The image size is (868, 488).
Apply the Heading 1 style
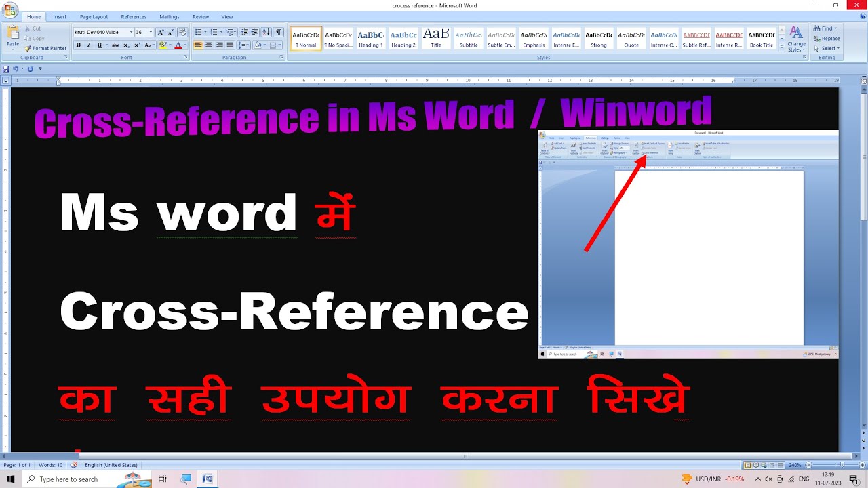[371, 39]
